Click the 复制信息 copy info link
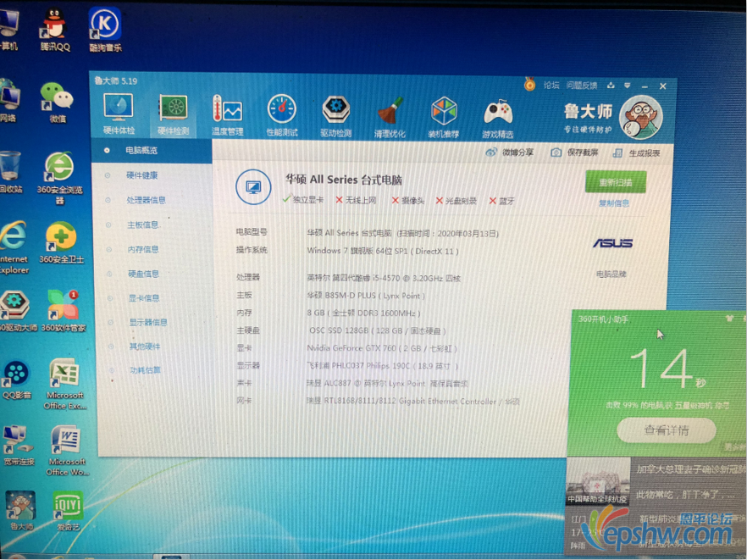Screen dimensions: 747x560 [614, 203]
